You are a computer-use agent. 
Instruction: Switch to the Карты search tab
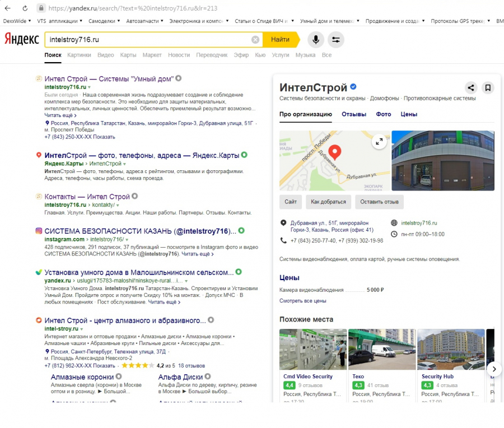pos(128,55)
